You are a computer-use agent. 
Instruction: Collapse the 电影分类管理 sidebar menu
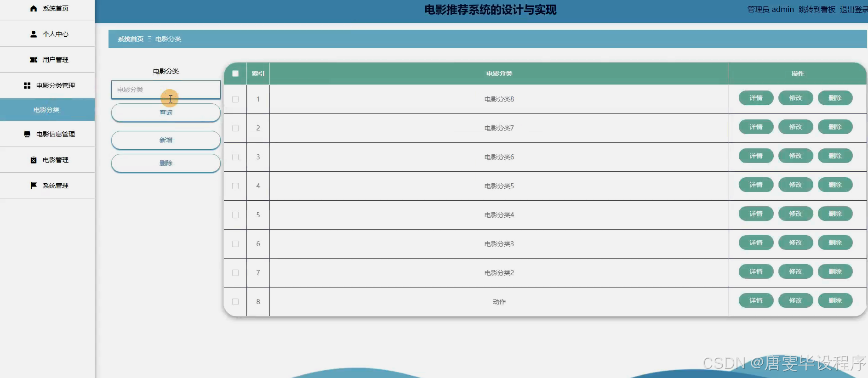[47, 85]
